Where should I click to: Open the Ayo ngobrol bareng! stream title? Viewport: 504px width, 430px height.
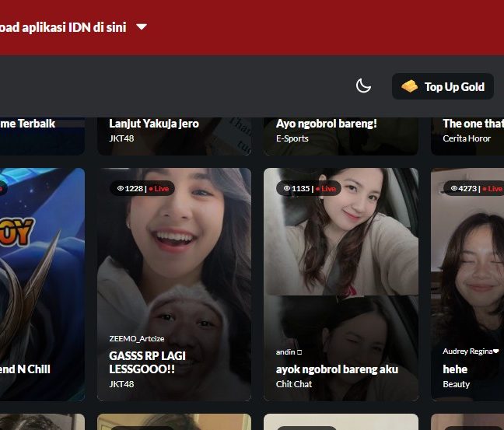tap(326, 124)
